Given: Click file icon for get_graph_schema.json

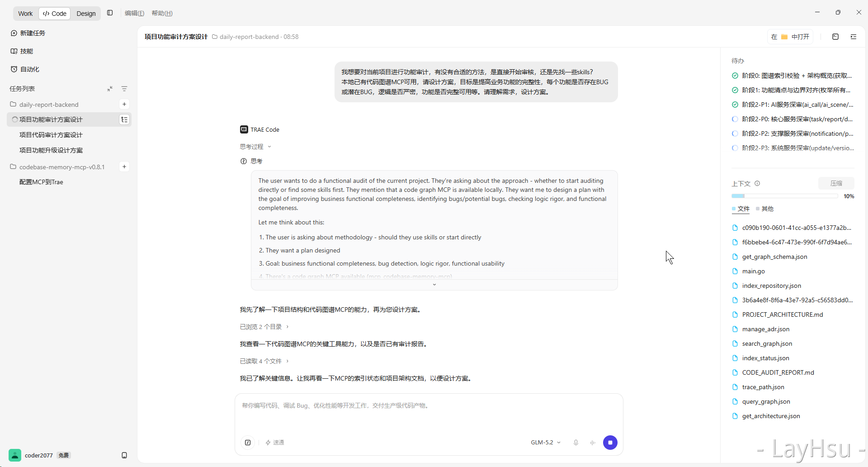Looking at the screenshot, I should 735,257.
